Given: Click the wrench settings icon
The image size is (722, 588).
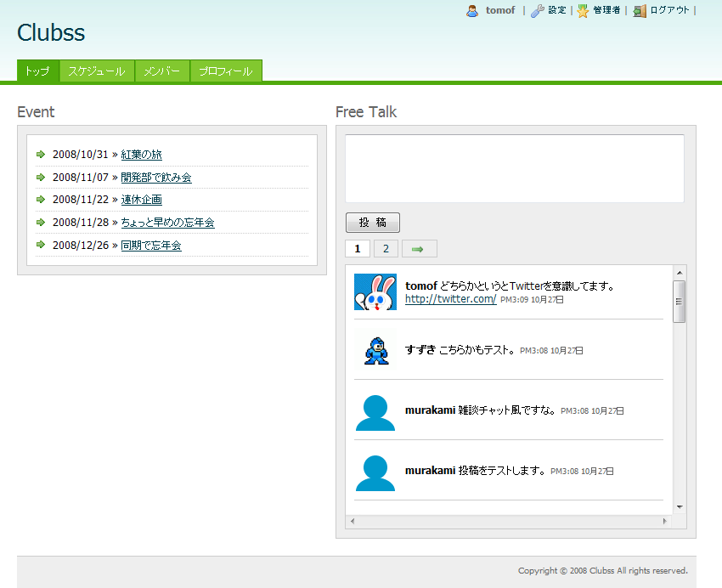Looking at the screenshot, I should point(538,11).
